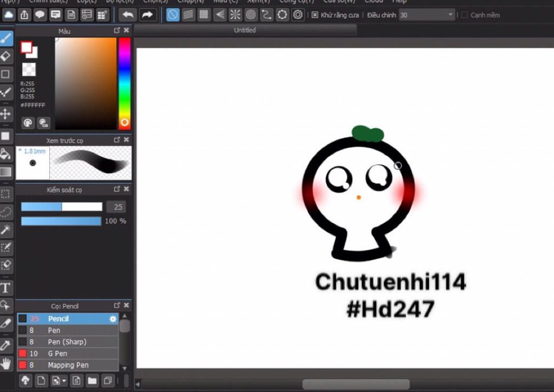Click the canvas horizontal scrollbar thumb

356,384
